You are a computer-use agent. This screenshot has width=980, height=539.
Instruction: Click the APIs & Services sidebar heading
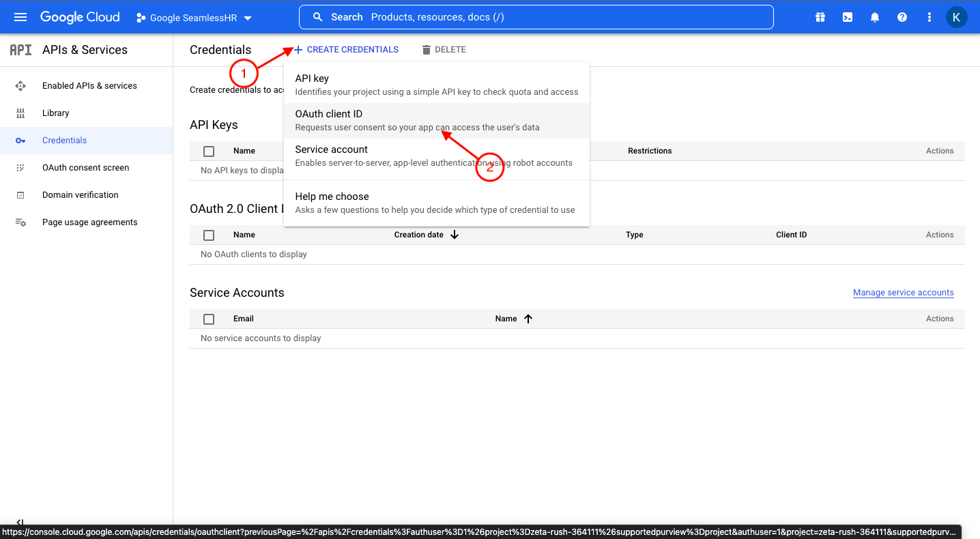[x=85, y=50]
